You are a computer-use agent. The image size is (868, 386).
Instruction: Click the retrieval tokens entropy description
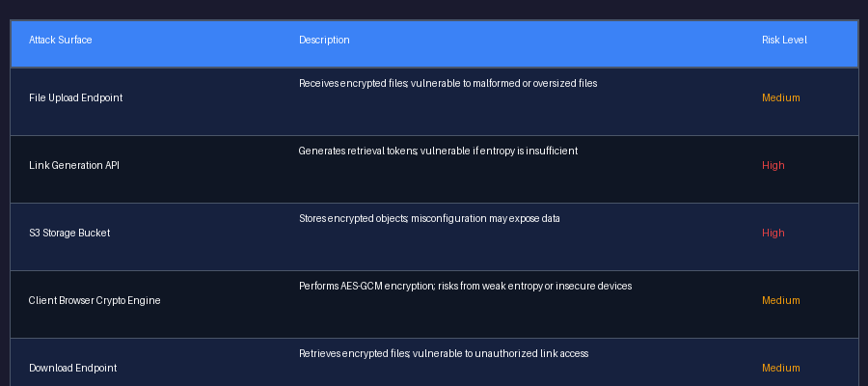[438, 151]
